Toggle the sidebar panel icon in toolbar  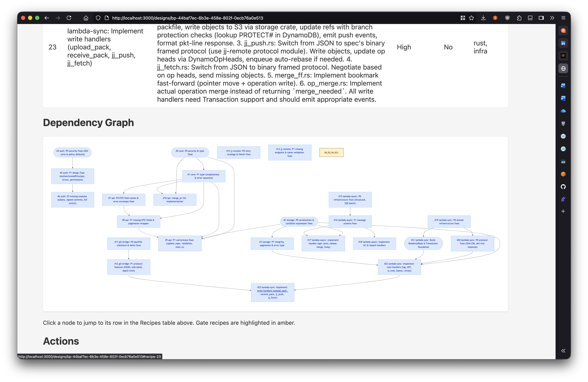[x=541, y=18]
